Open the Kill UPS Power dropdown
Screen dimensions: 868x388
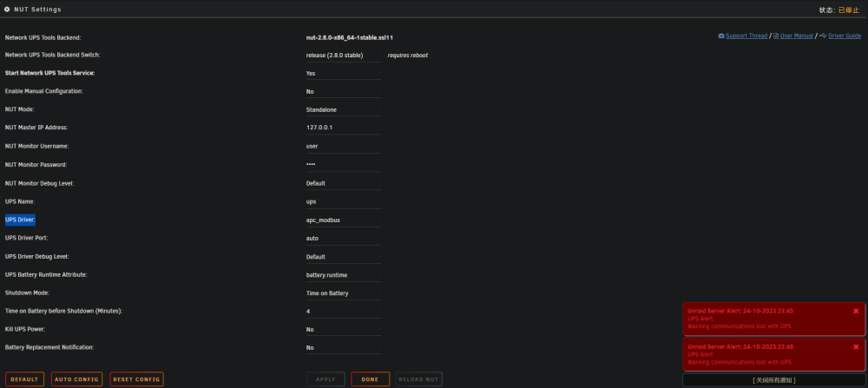click(343, 330)
